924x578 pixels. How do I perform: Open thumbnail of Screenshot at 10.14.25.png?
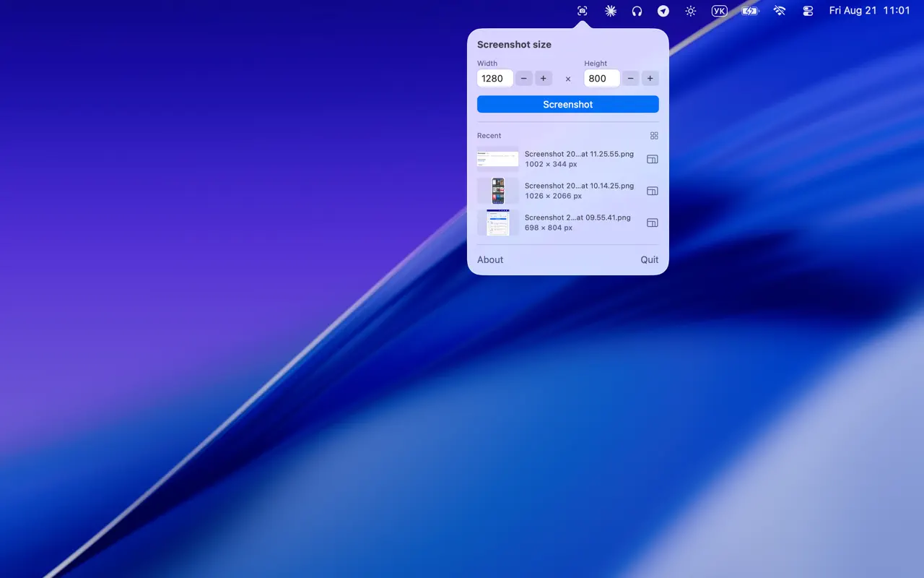(x=498, y=191)
